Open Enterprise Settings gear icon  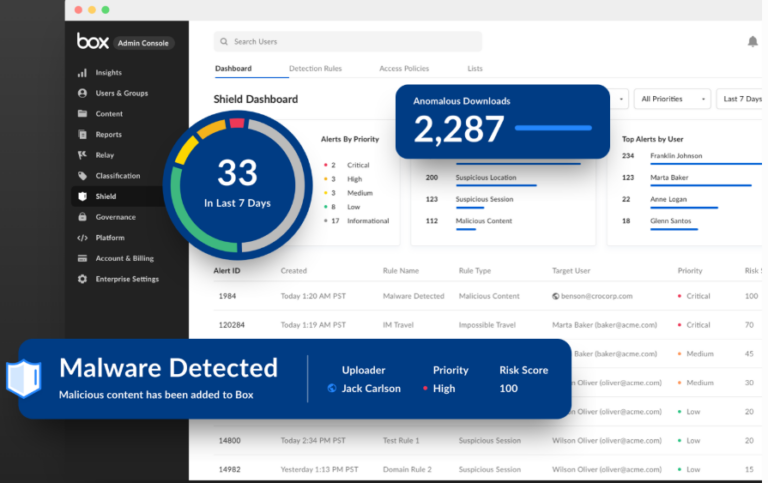pyautogui.click(x=82, y=279)
